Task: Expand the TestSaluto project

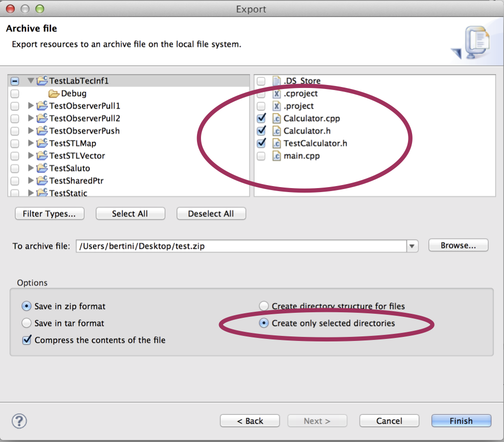Action: tap(31, 167)
